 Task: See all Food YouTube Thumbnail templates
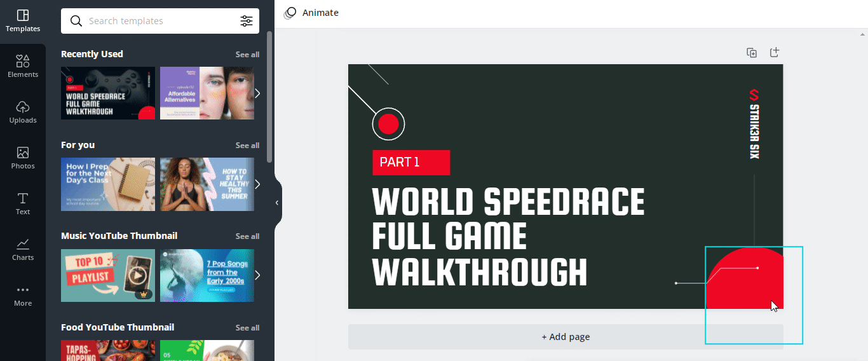coord(247,328)
